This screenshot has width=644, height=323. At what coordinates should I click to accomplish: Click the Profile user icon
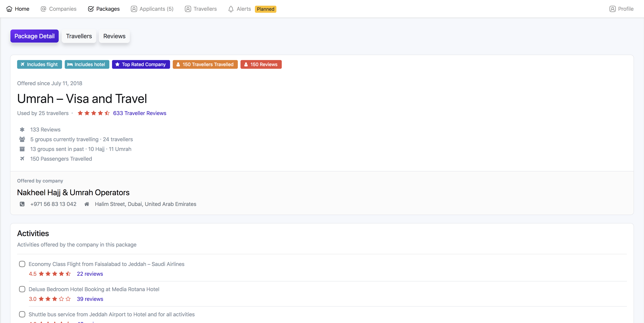point(612,9)
